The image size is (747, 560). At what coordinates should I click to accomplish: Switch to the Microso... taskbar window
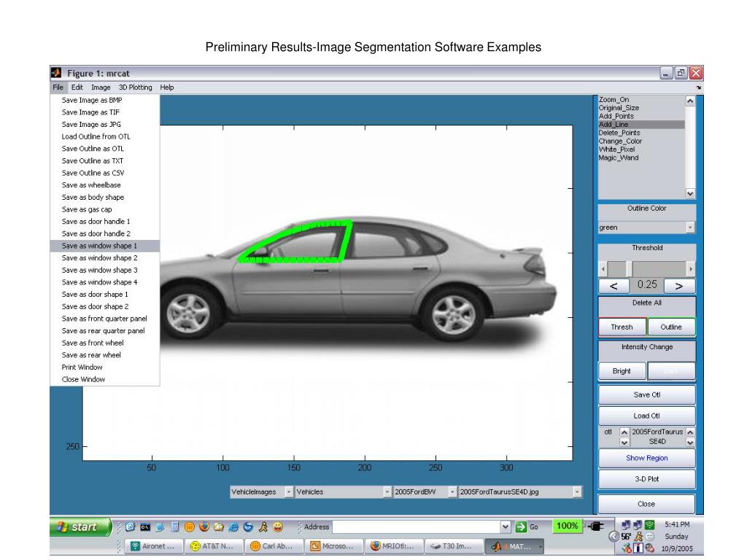[x=335, y=546]
